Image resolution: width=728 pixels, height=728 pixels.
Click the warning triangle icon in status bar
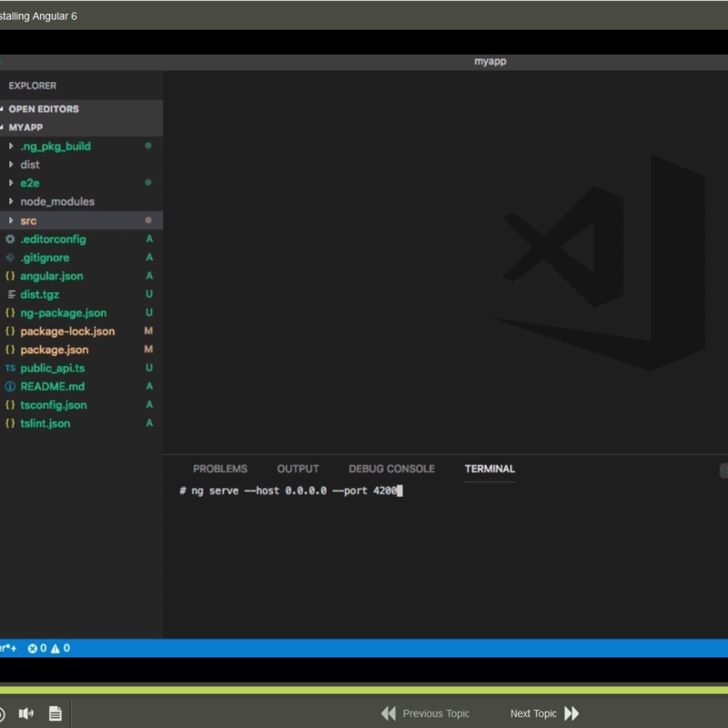[56, 648]
